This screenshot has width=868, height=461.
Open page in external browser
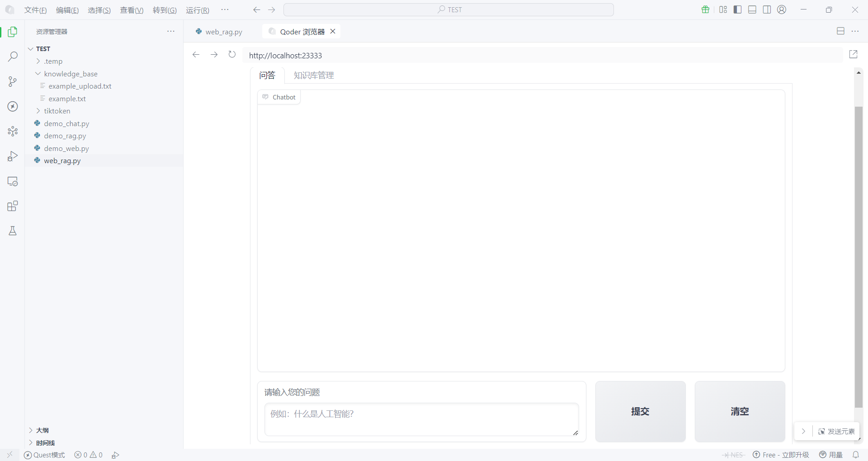(854, 54)
